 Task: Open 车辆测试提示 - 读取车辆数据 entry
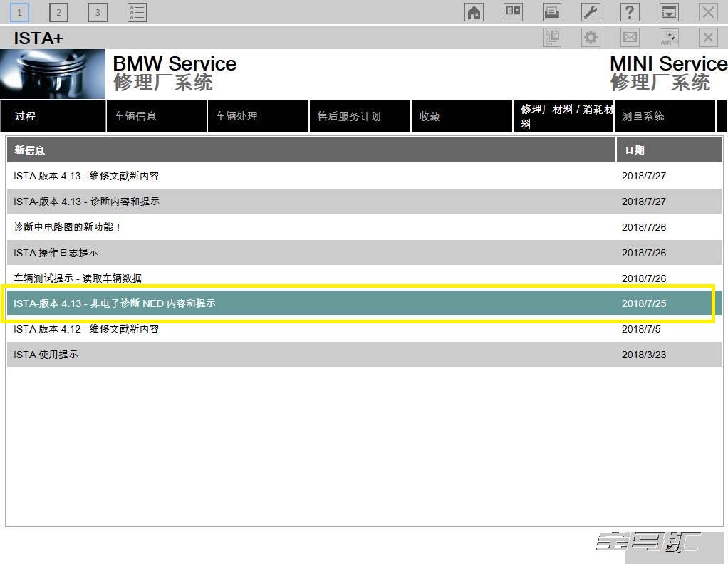tap(365, 278)
